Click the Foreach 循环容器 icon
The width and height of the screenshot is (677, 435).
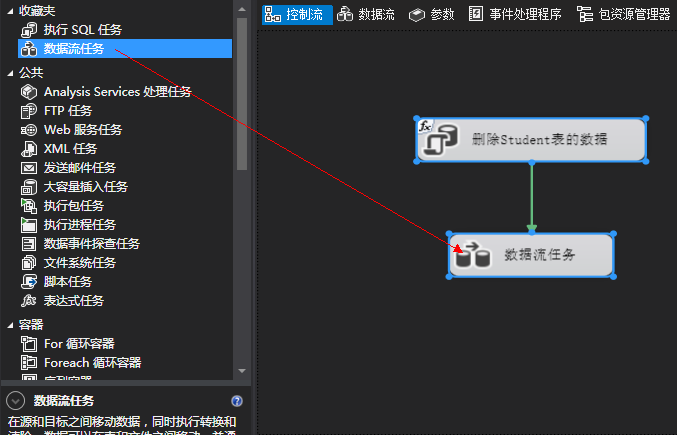pos(29,363)
